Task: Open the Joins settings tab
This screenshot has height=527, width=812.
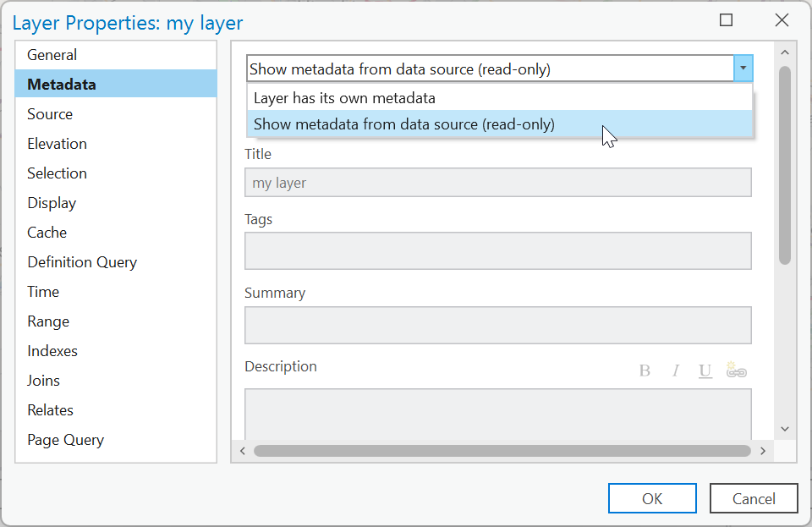Action: pos(43,381)
